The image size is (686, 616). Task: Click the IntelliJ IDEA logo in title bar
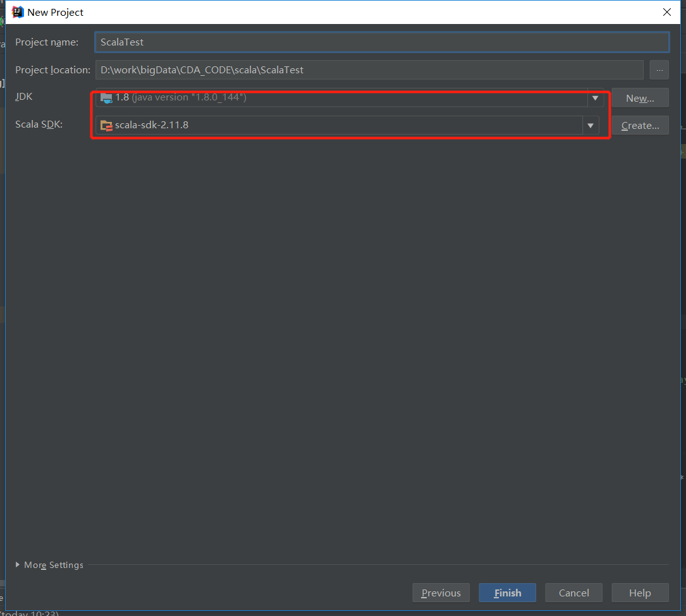18,12
